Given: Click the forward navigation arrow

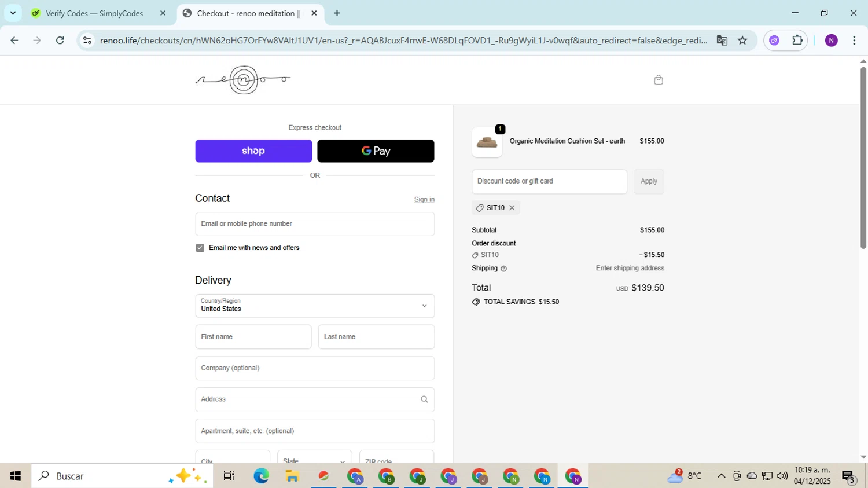Looking at the screenshot, I should (37, 41).
